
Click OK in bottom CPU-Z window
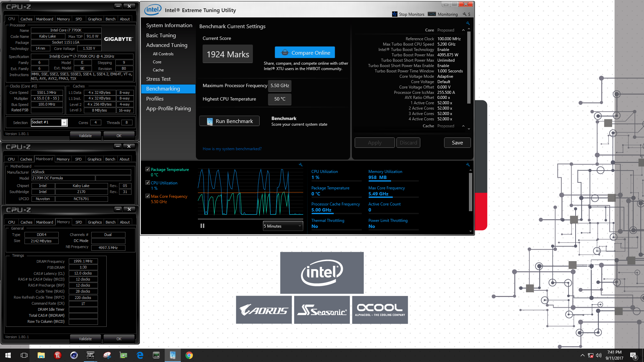pyautogui.click(x=119, y=339)
